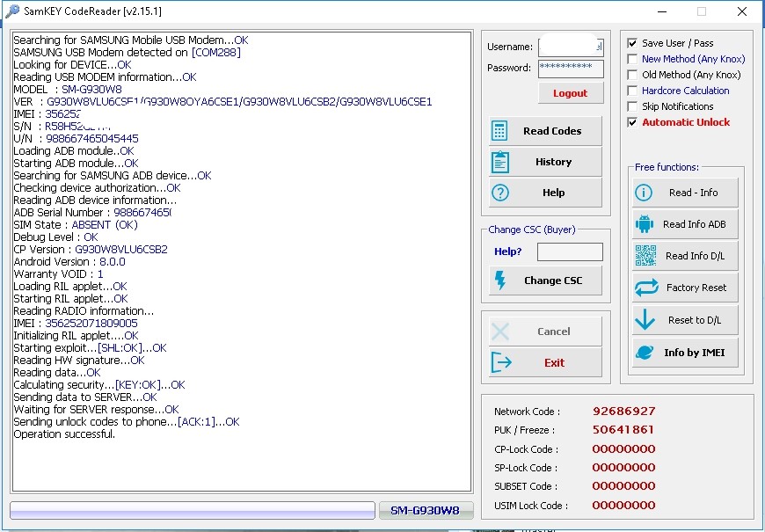Click the 'Read Info D/L' label

695,256
